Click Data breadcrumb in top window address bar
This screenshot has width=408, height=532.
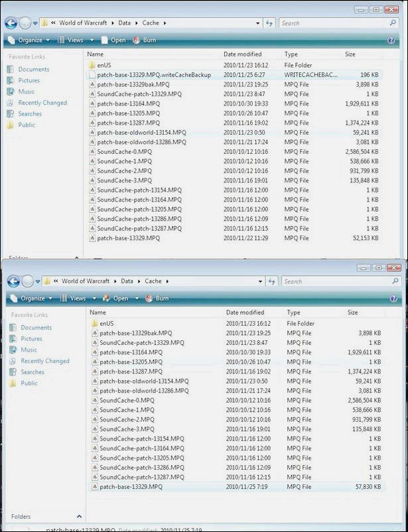124,23
